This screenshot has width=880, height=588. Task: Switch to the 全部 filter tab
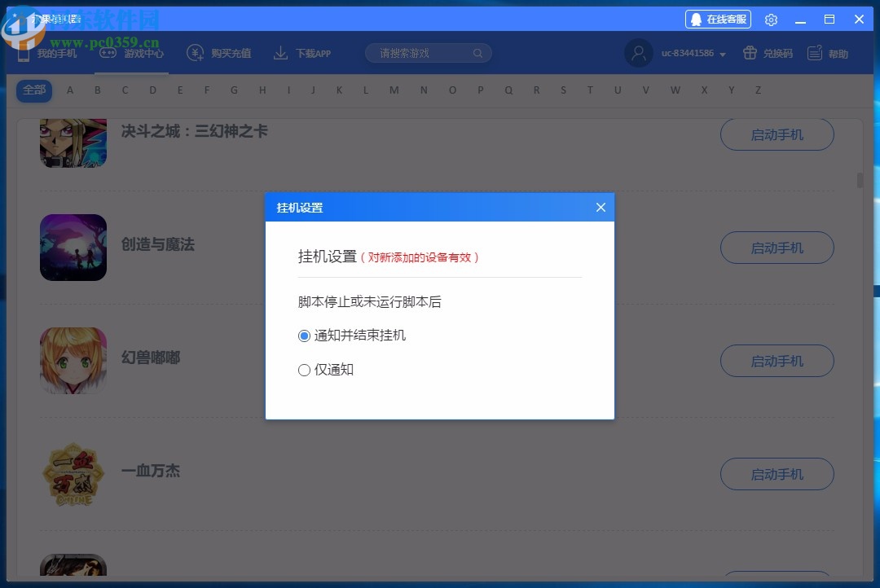pos(33,90)
